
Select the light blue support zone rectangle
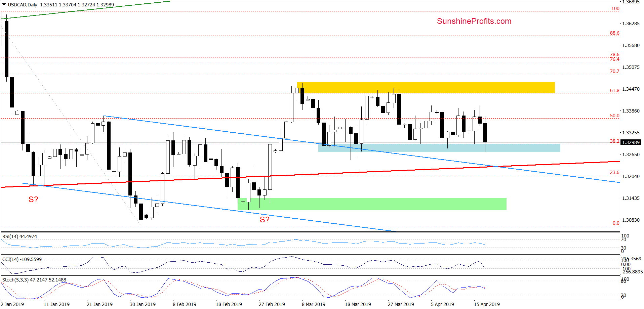(439, 148)
